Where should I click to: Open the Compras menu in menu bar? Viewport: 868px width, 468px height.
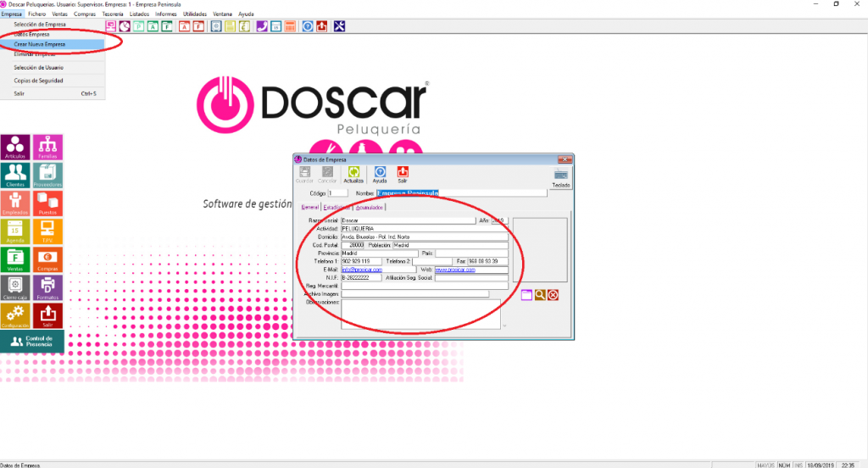coord(85,14)
